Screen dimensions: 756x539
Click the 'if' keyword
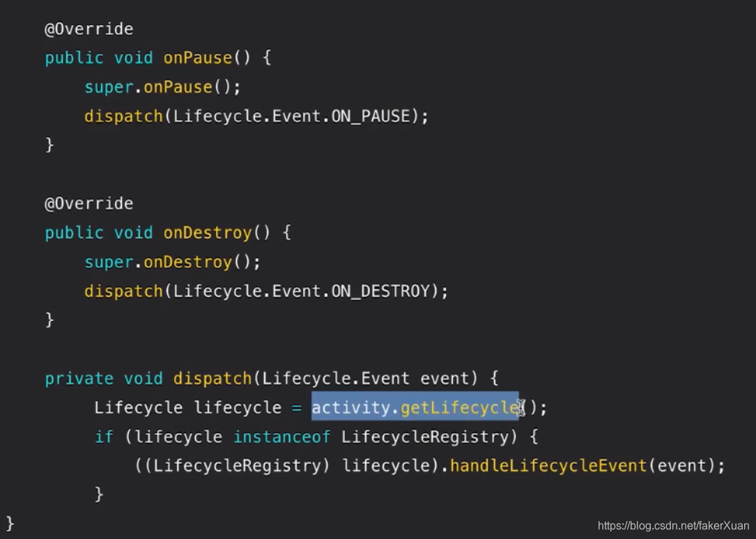104,437
